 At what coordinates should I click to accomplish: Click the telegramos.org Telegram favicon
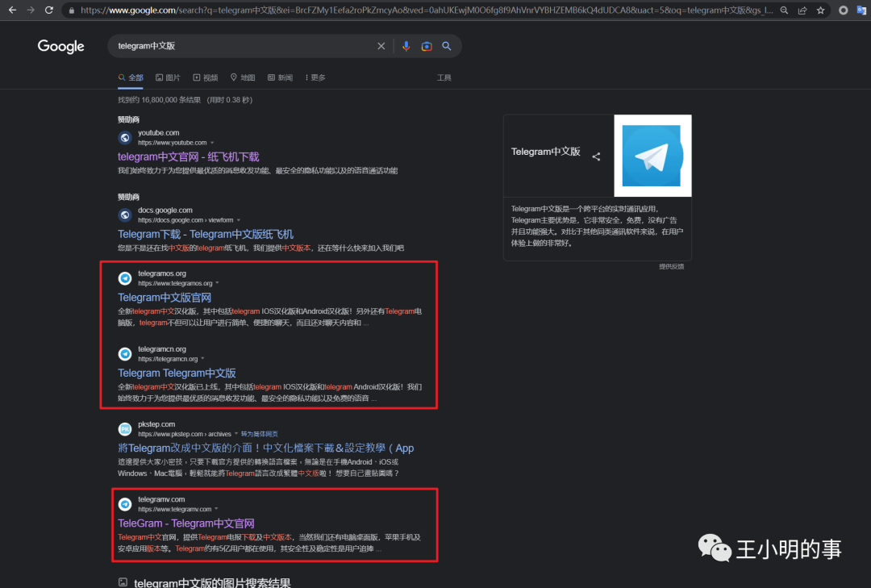[125, 278]
